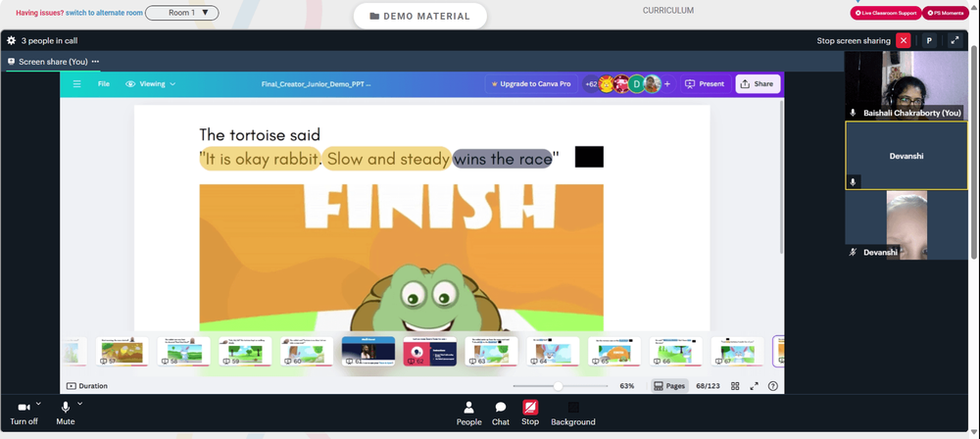Add collaborator with the plus icon
Viewport: 980px width, 439px height.
tap(666, 84)
